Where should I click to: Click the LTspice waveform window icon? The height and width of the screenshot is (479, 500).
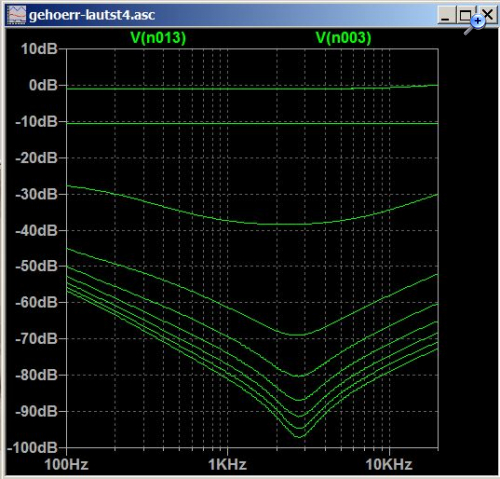click(17, 15)
